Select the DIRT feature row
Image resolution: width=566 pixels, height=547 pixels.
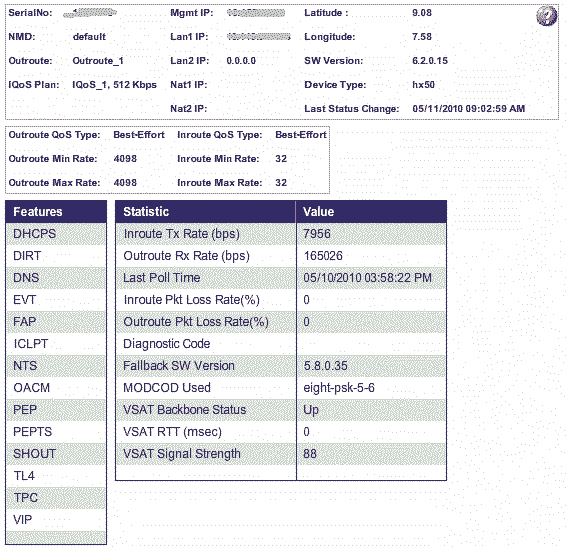(56, 256)
